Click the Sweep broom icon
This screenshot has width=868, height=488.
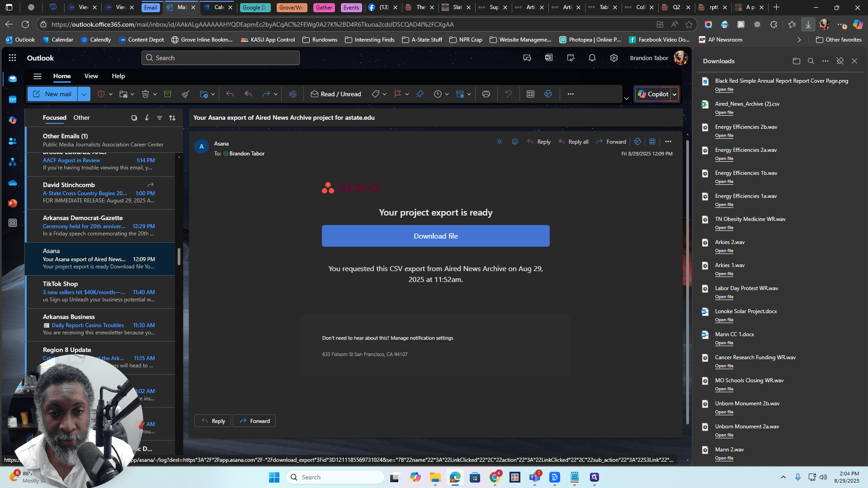(x=185, y=94)
